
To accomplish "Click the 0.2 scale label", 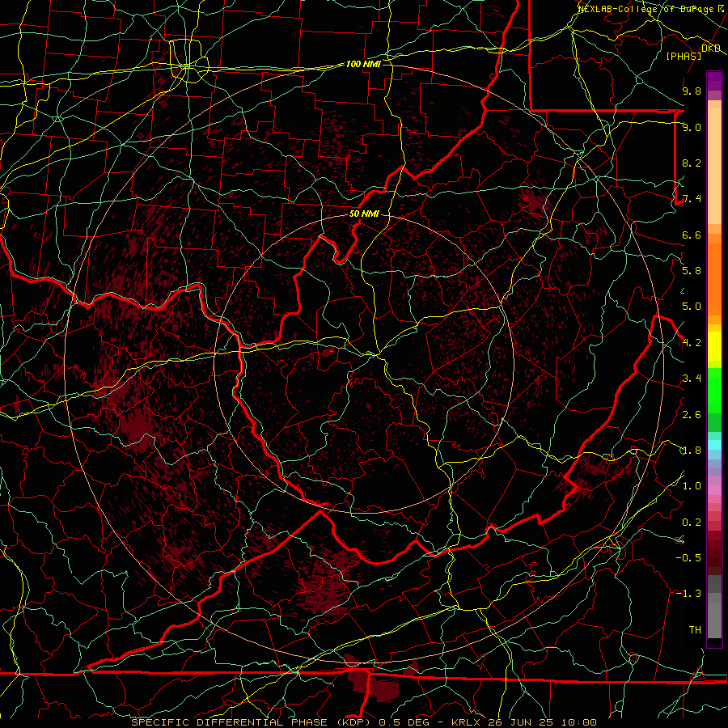I will coord(692,523).
